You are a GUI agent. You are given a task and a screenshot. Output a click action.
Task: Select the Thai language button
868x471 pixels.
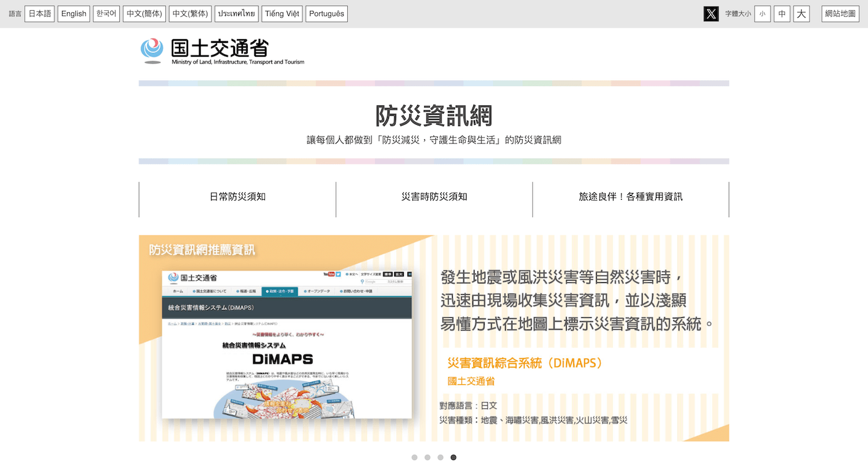(x=236, y=14)
